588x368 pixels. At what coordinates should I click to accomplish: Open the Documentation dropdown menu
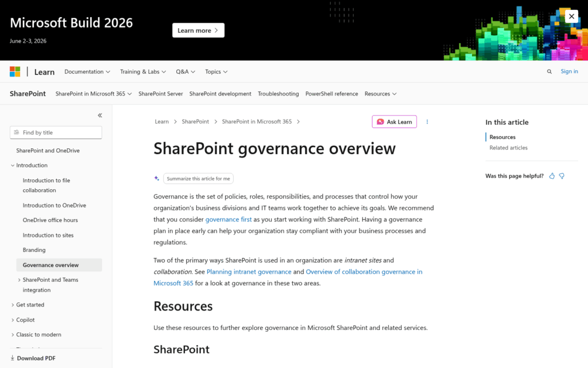pos(87,71)
